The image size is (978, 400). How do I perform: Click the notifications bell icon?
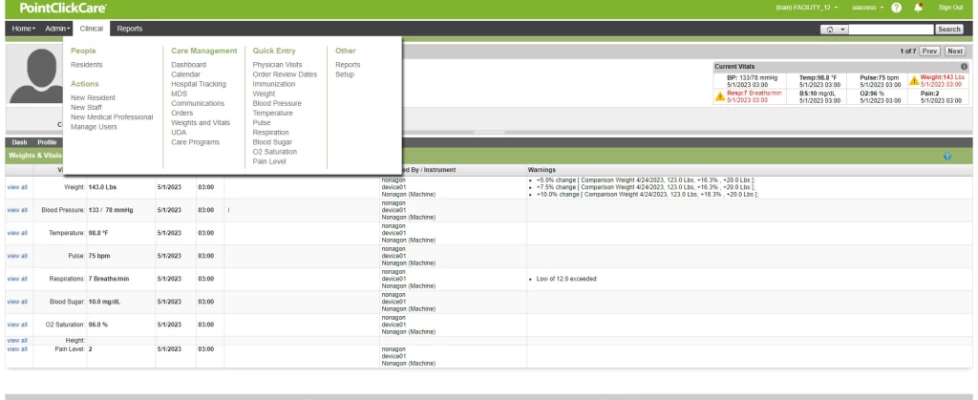(x=914, y=8)
